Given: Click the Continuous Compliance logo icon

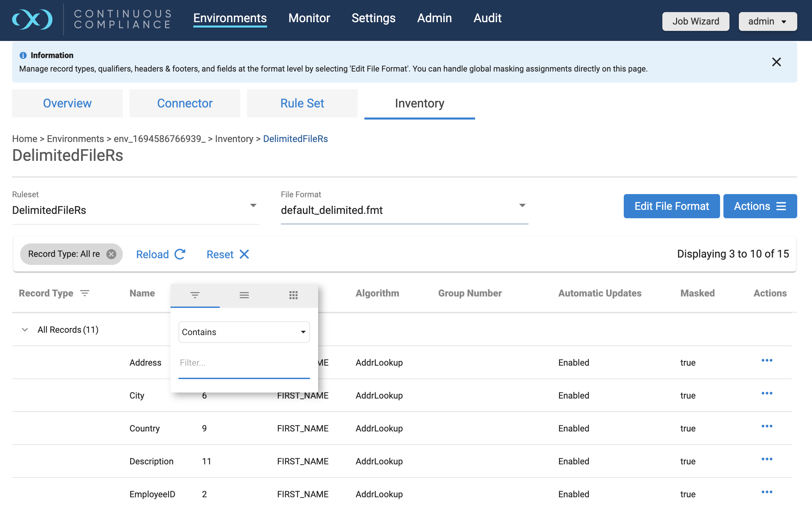Looking at the screenshot, I should click(32, 19).
